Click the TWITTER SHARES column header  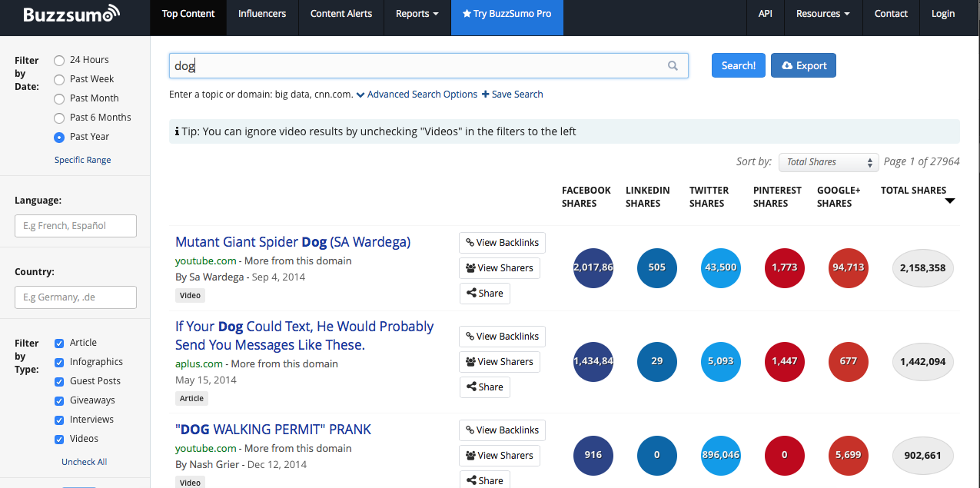coord(709,197)
